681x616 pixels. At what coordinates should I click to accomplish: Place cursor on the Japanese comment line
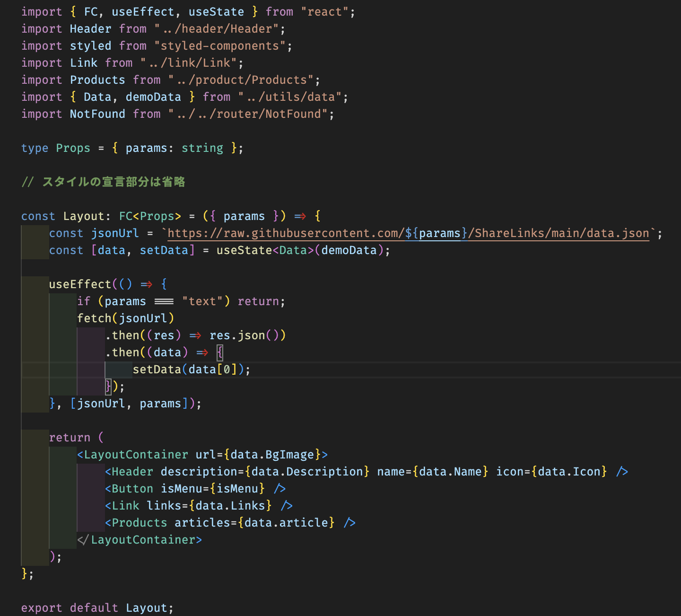click(113, 182)
